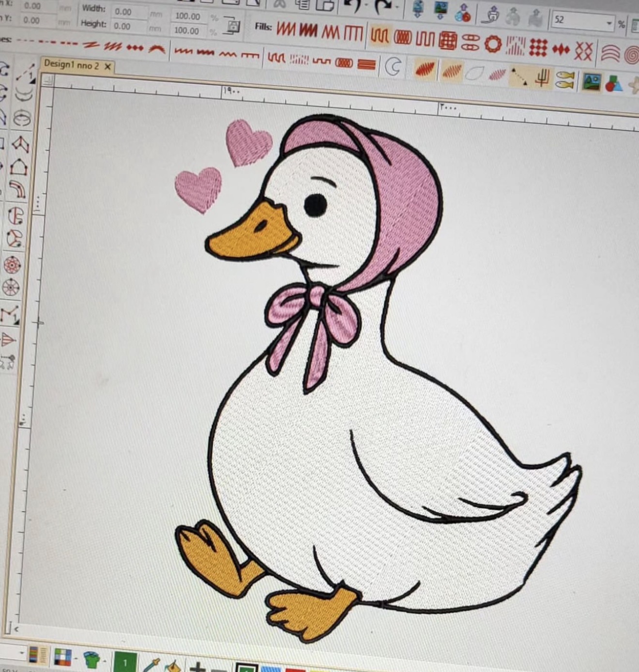Viewport: 639px width, 672px height.
Task: Click the undo arrow
Action: click(x=352, y=6)
